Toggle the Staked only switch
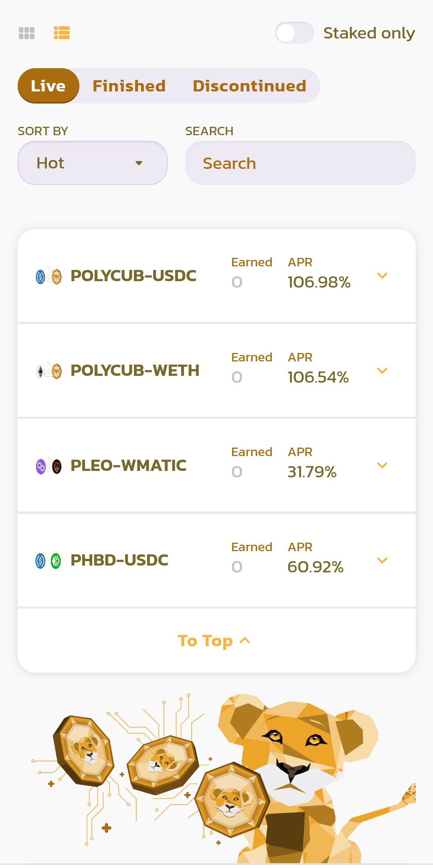The image size is (433, 868). coord(294,33)
